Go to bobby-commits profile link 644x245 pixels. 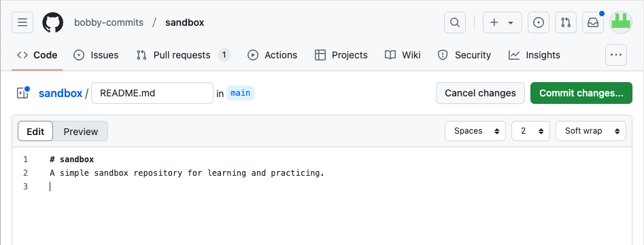click(109, 22)
